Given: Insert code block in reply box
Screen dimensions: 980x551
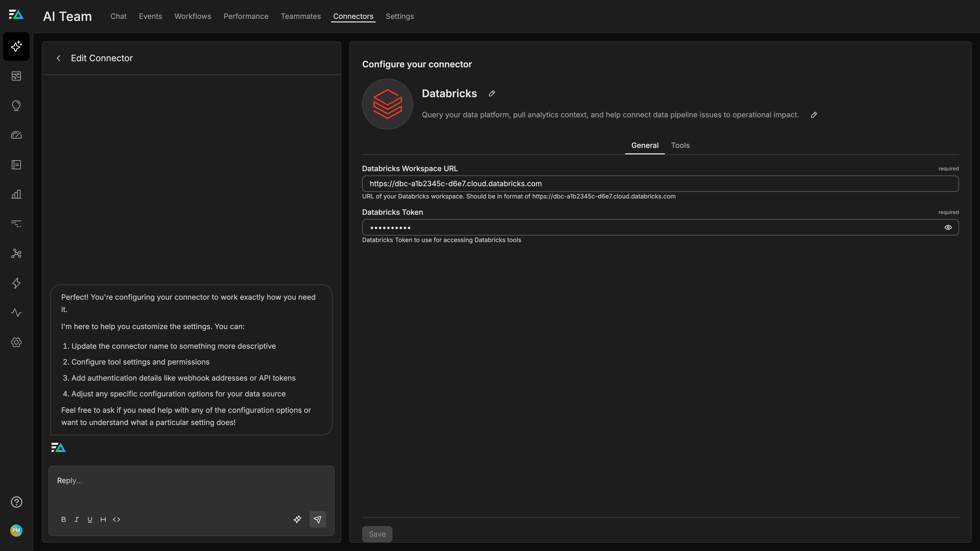Looking at the screenshot, I should pyautogui.click(x=116, y=519).
